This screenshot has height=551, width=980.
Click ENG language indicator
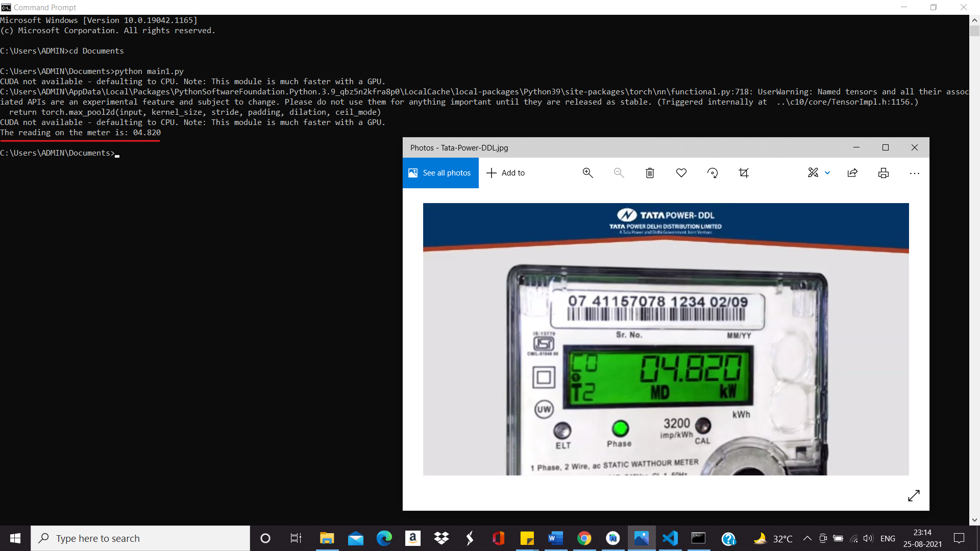coord(888,538)
